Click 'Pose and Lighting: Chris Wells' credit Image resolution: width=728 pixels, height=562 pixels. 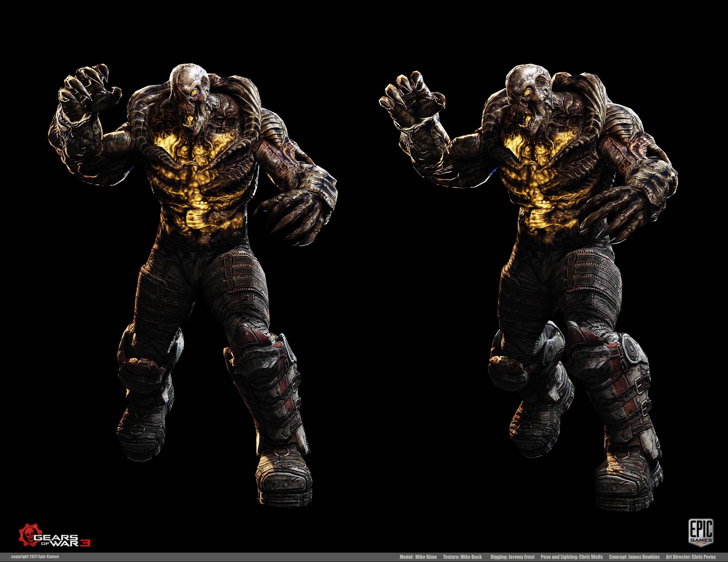point(572,557)
